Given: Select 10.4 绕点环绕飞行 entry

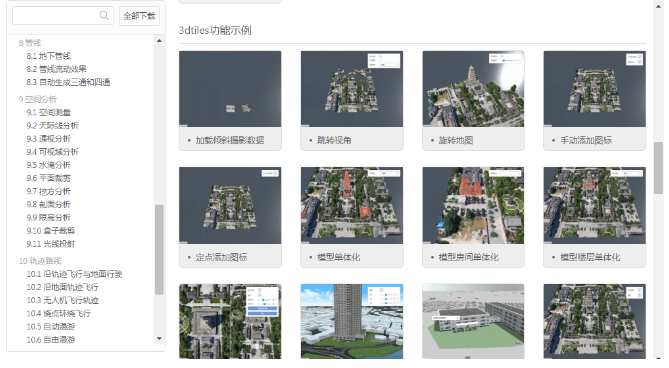Looking at the screenshot, I should [x=58, y=314].
